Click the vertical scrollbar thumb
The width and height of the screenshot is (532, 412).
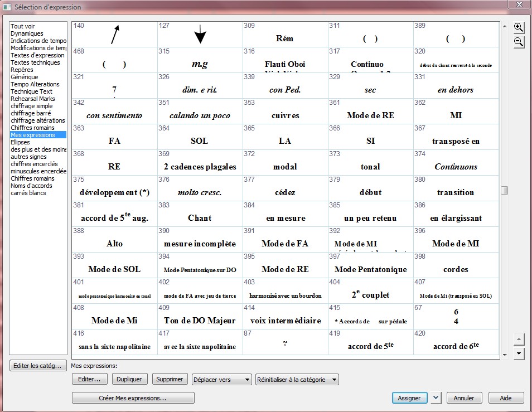click(x=505, y=191)
